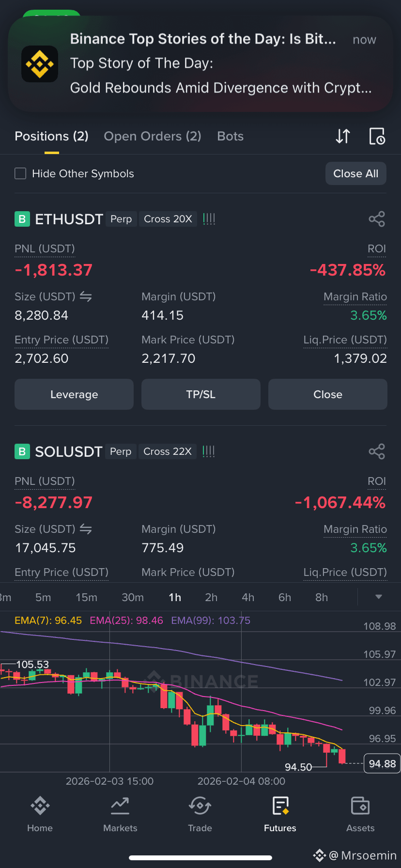Share the SOLUSDT position
The width and height of the screenshot is (401, 868).
coord(377,451)
